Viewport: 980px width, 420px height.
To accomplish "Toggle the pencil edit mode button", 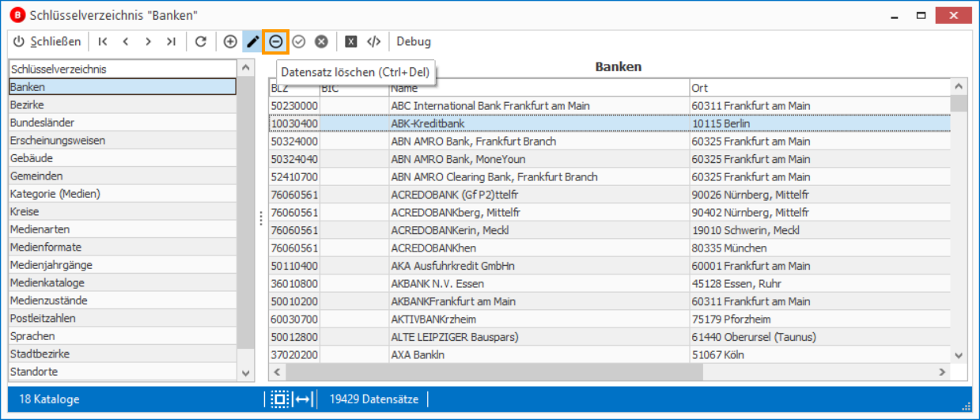I will (252, 42).
